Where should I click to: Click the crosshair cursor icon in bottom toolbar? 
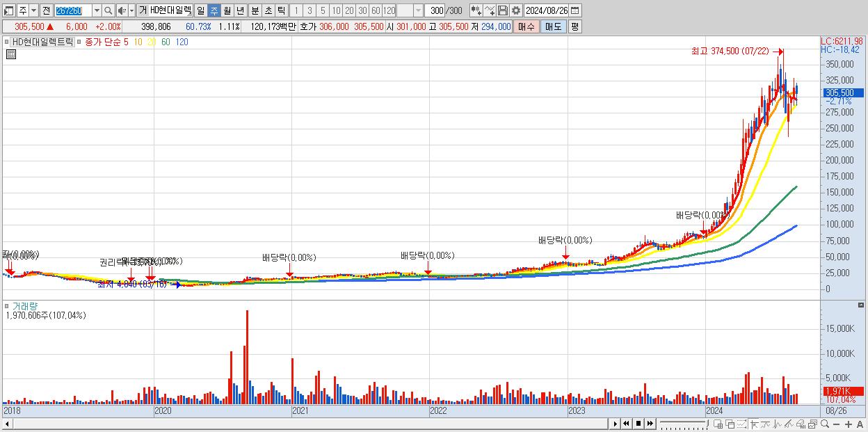click(x=754, y=424)
